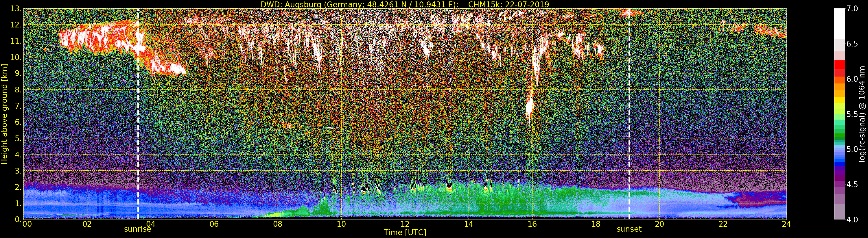This screenshot has width=868, height=238.
Task: Click the time axis tick "20"
Action: coord(659,224)
